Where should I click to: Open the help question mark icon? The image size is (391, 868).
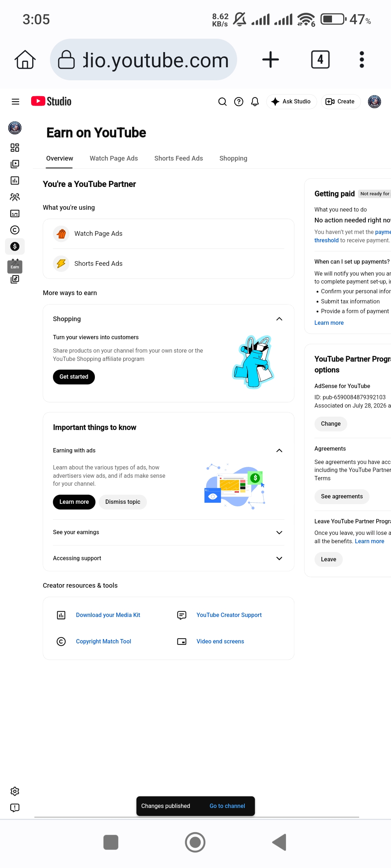click(239, 102)
